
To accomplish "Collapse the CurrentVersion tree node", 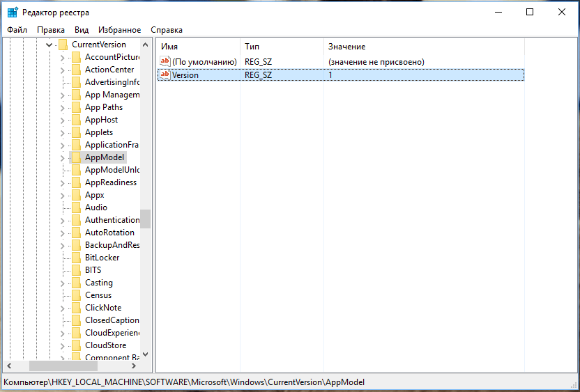I will tap(49, 45).
